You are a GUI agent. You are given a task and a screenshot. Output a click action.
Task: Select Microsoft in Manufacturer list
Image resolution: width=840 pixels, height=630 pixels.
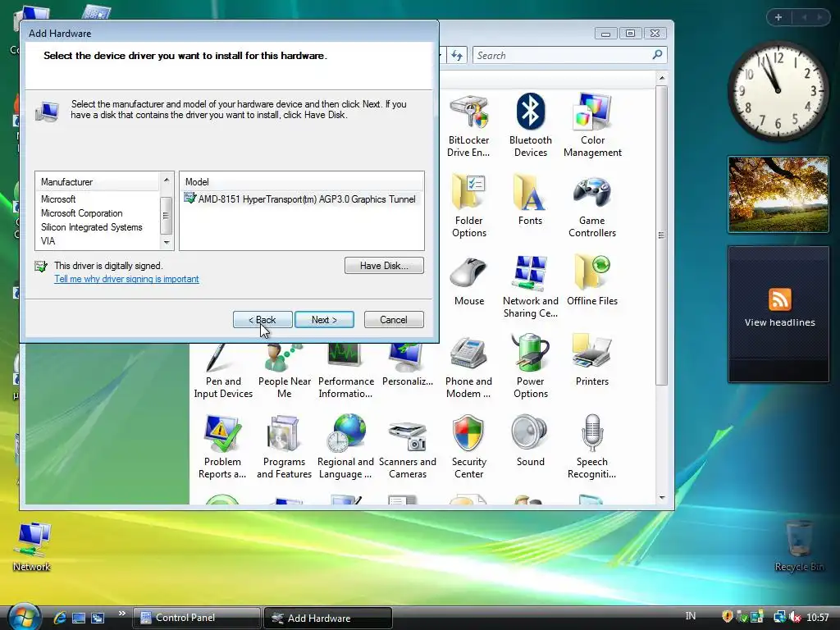pyautogui.click(x=58, y=199)
